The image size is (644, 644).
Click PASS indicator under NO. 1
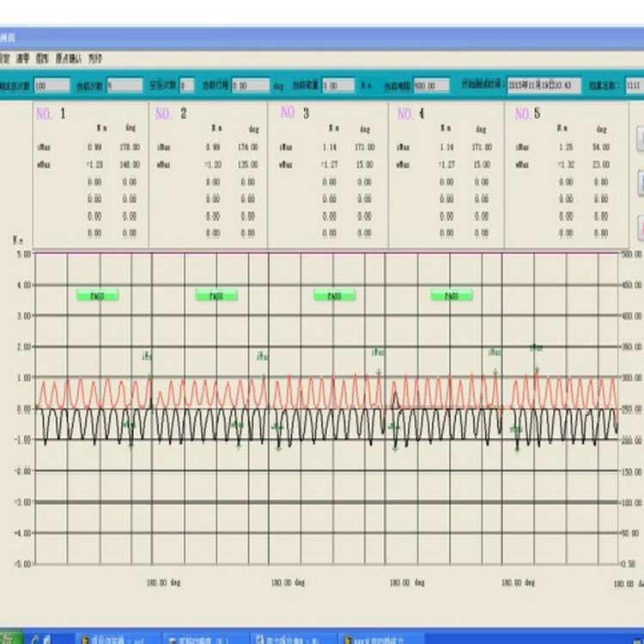(x=97, y=295)
